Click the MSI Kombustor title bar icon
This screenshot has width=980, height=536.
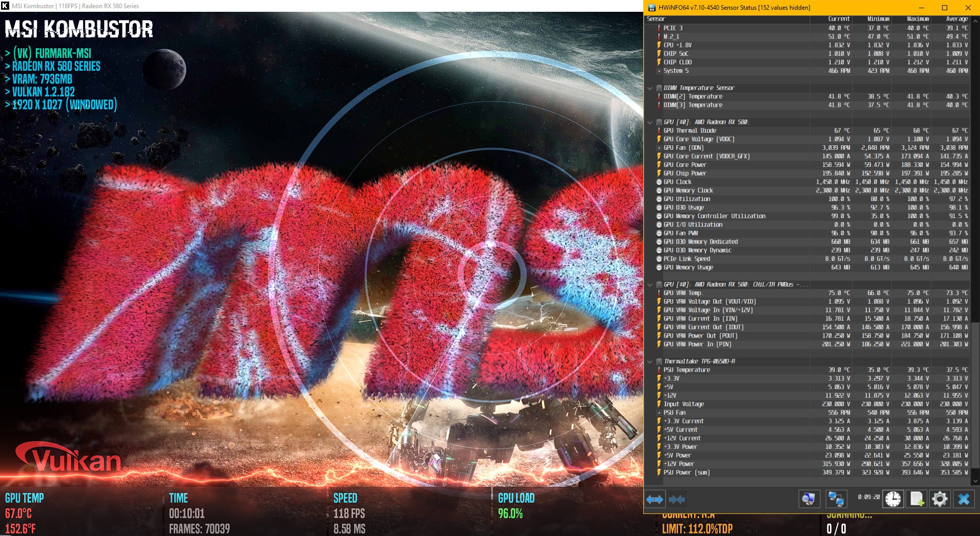point(5,6)
